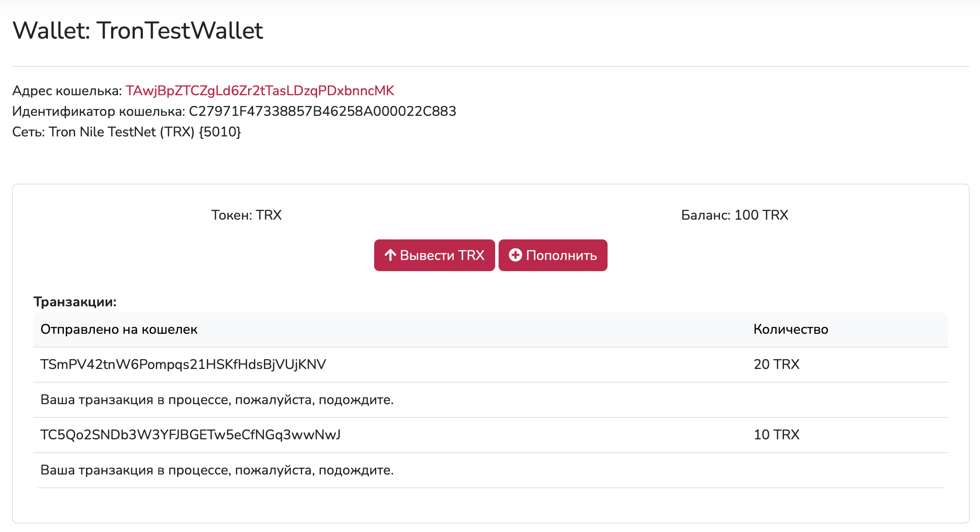The image size is (980, 532).
Task: Click the Отправлено на кошелек column header
Action: click(x=119, y=329)
